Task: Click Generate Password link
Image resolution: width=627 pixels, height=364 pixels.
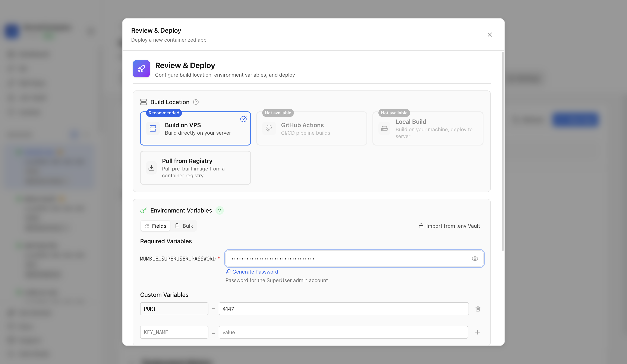Action: point(252,272)
